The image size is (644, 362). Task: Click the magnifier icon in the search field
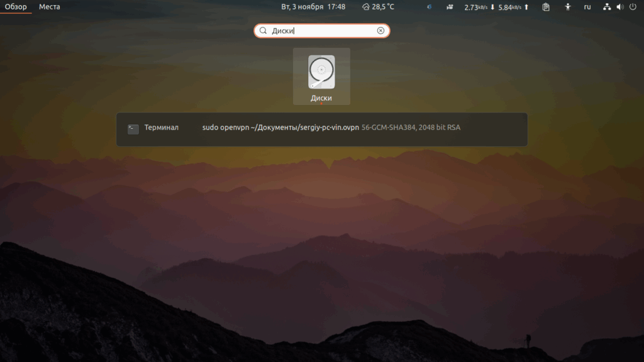click(x=264, y=31)
